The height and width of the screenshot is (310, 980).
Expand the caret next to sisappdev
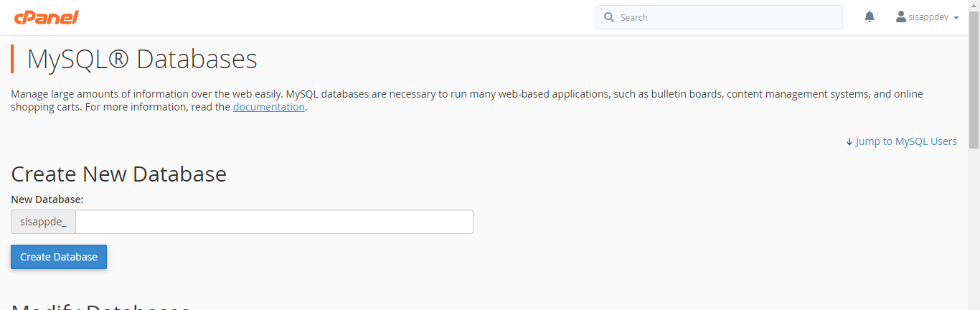click(956, 18)
